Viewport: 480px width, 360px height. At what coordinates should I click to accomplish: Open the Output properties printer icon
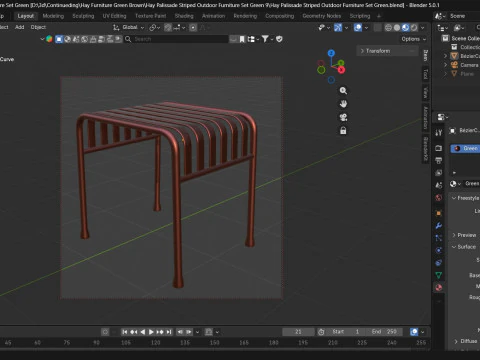439,160
